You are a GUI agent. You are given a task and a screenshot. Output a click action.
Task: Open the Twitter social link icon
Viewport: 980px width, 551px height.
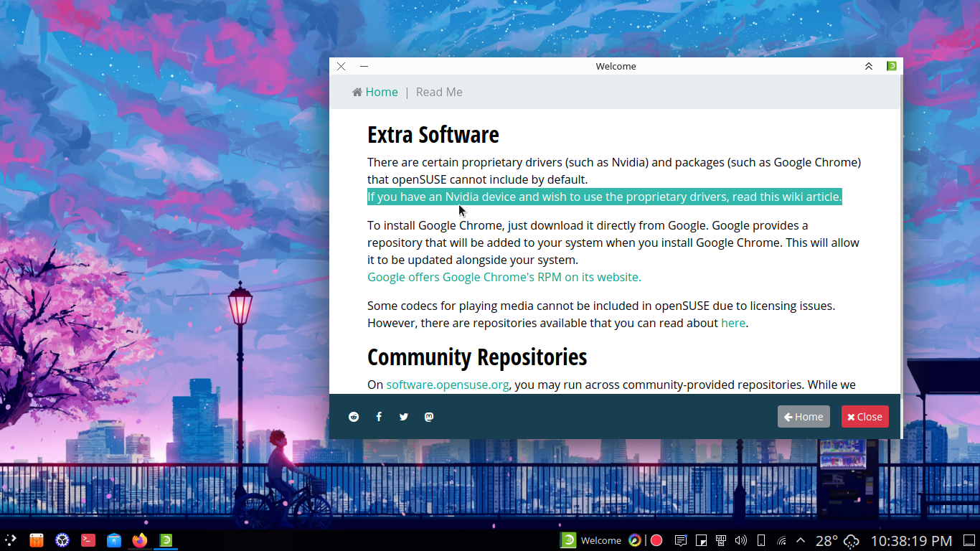pyautogui.click(x=404, y=417)
